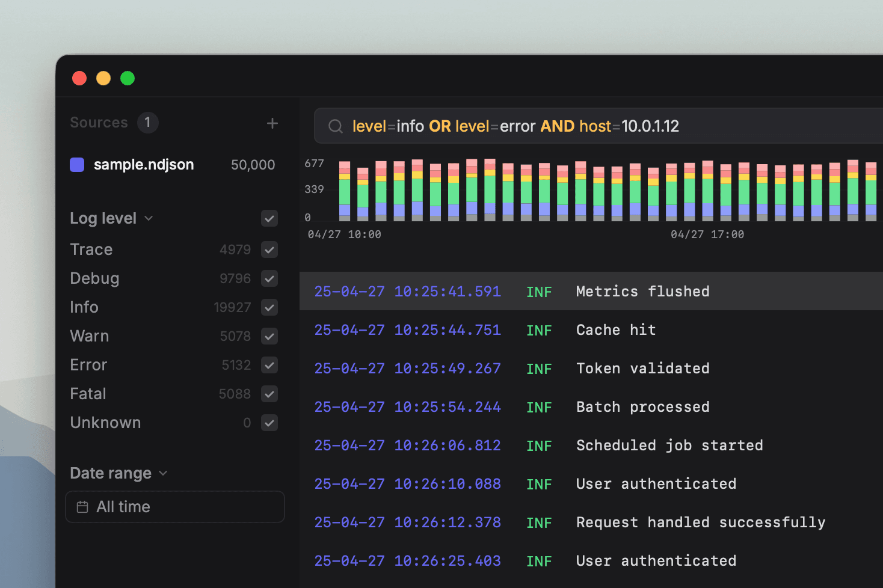Uncheck the Warn level checkbox
This screenshot has height=588, width=883.
(269, 336)
